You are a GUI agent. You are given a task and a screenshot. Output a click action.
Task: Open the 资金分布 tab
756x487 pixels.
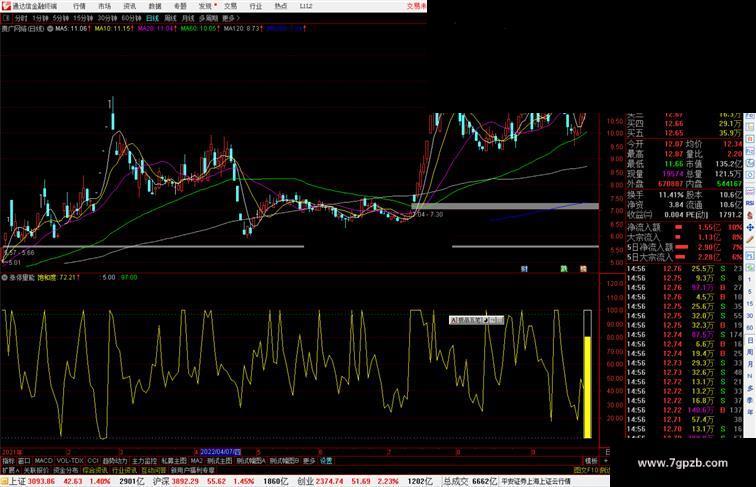(x=66, y=470)
